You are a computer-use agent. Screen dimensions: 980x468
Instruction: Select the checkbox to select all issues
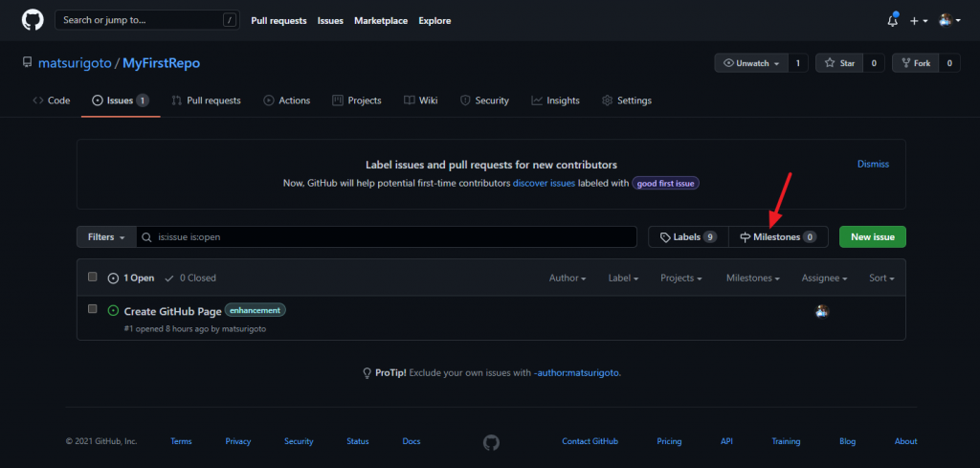(93, 277)
